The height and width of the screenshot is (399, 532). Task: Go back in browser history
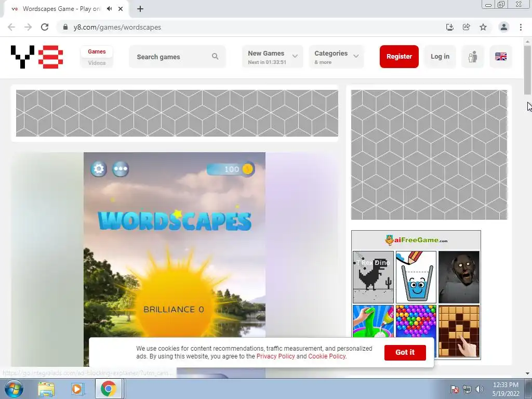pos(11,27)
